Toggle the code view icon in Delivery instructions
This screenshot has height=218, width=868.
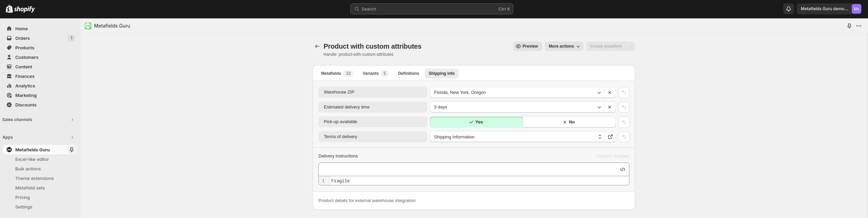click(x=623, y=169)
